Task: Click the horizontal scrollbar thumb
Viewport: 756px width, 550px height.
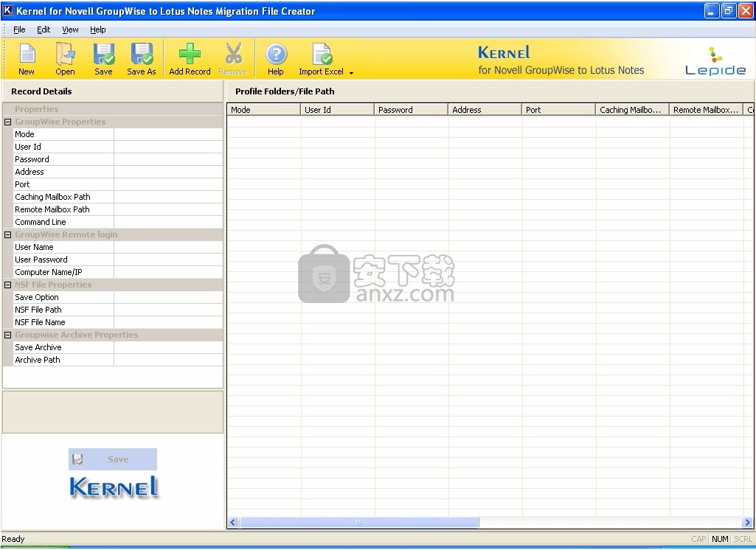Action: pos(359,523)
